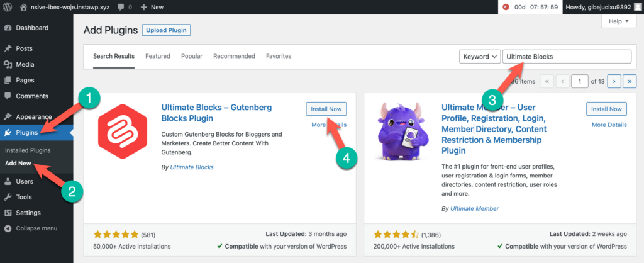Click 200,000+ Active Installations text
The image size is (644, 263).
pos(414,247)
